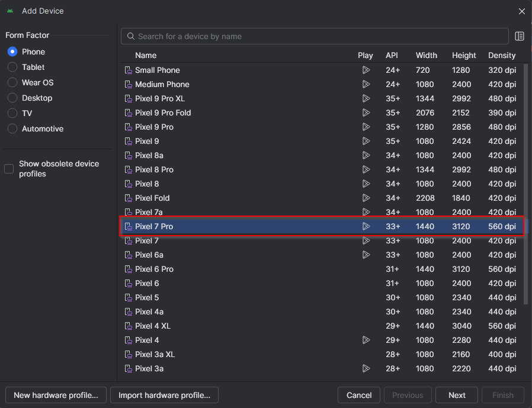Click the Pixel 9 Pro Fold device icon
532x408 pixels.
click(x=128, y=113)
